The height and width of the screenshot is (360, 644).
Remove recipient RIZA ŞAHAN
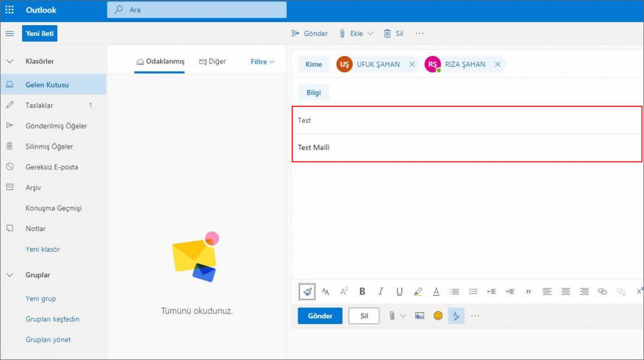click(x=497, y=64)
